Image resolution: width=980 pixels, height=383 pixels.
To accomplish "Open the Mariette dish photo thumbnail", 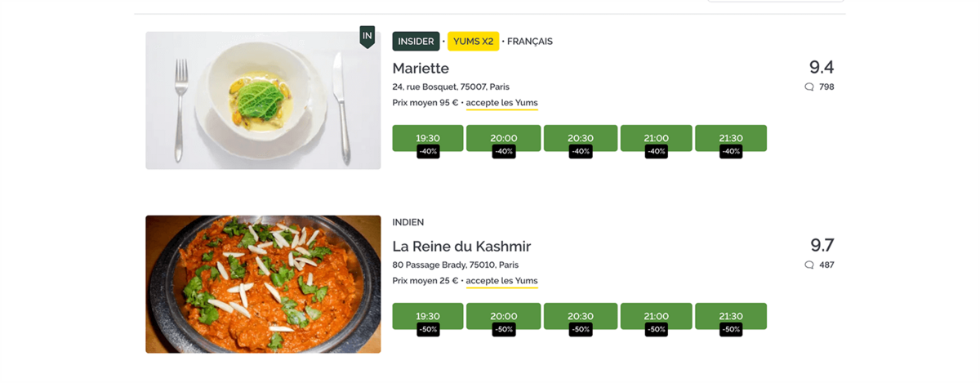I will [x=263, y=100].
